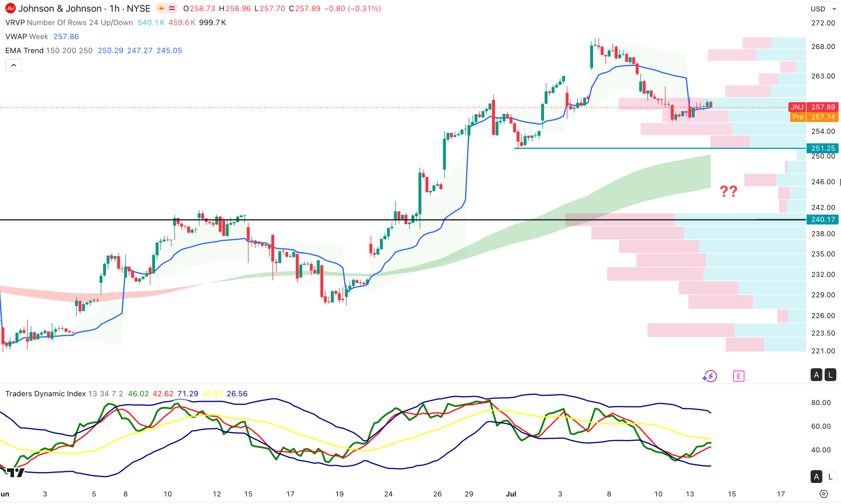The width and height of the screenshot is (841, 504).
Task: Click the EMA value 247.27
Action: [140, 50]
